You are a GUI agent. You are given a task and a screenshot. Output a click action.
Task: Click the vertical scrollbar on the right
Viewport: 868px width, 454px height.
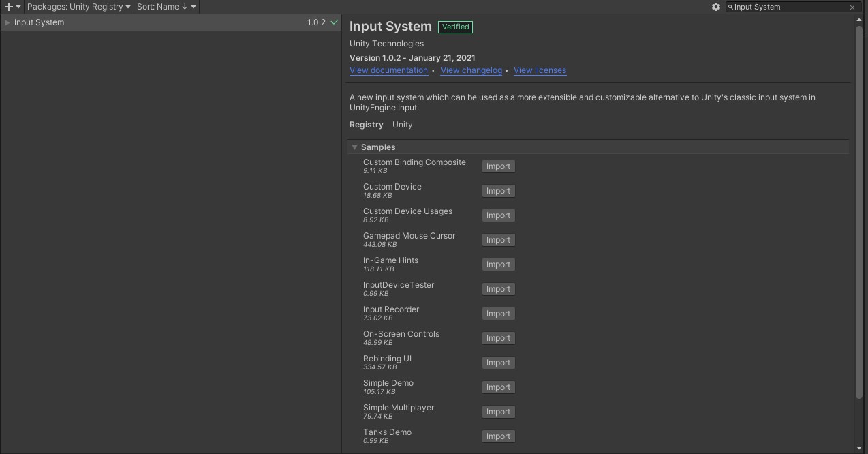(860, 205)
